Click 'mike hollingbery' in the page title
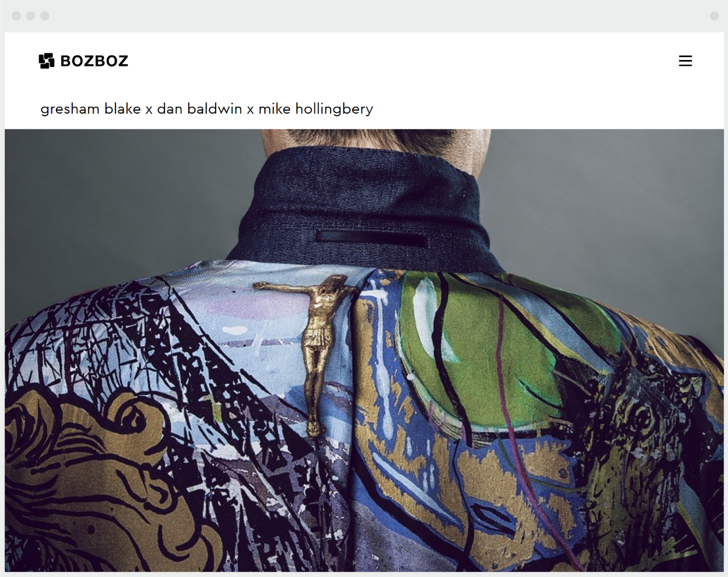This screenshot has width=728, height=577. pos(316,109)
